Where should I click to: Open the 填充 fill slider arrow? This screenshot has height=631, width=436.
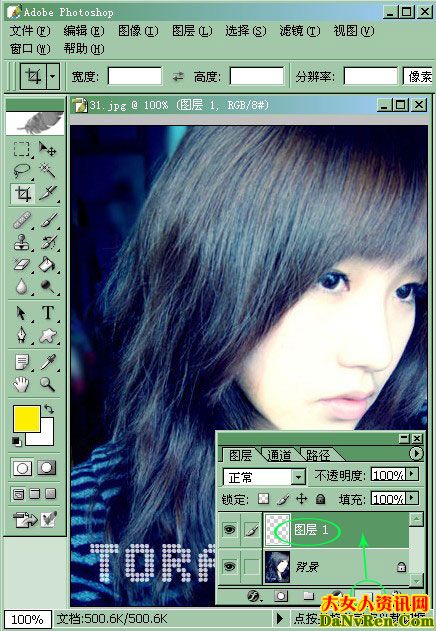(x=412, y=498)
